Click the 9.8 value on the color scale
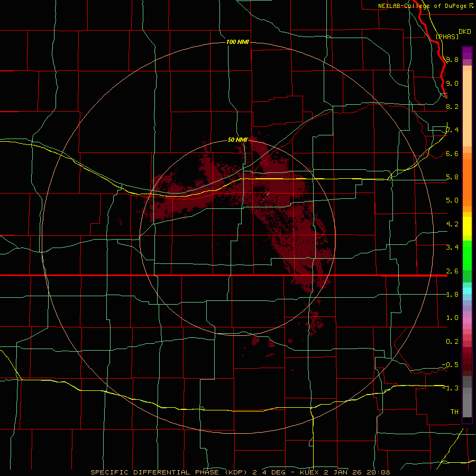 click(x=452, y=60)
